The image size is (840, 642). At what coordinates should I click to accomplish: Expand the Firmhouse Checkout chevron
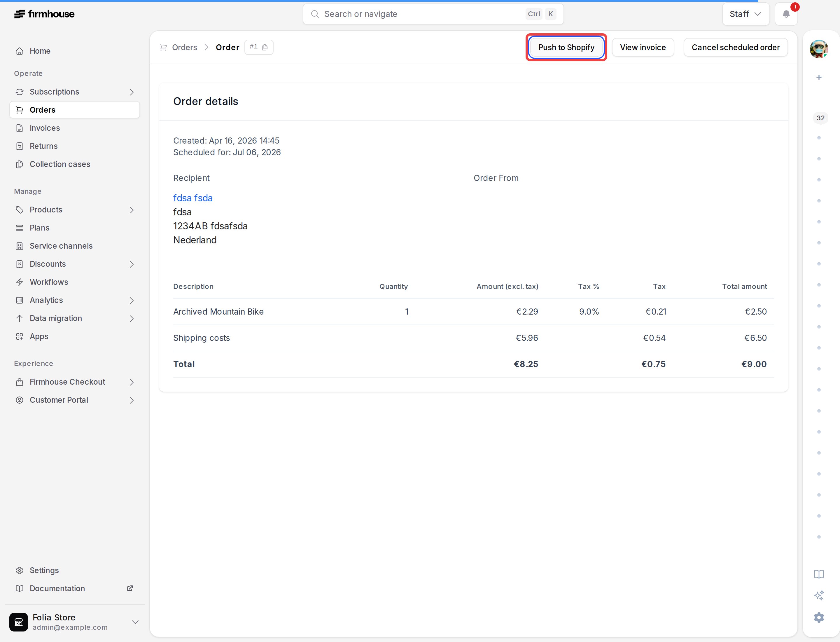[132, 382]
